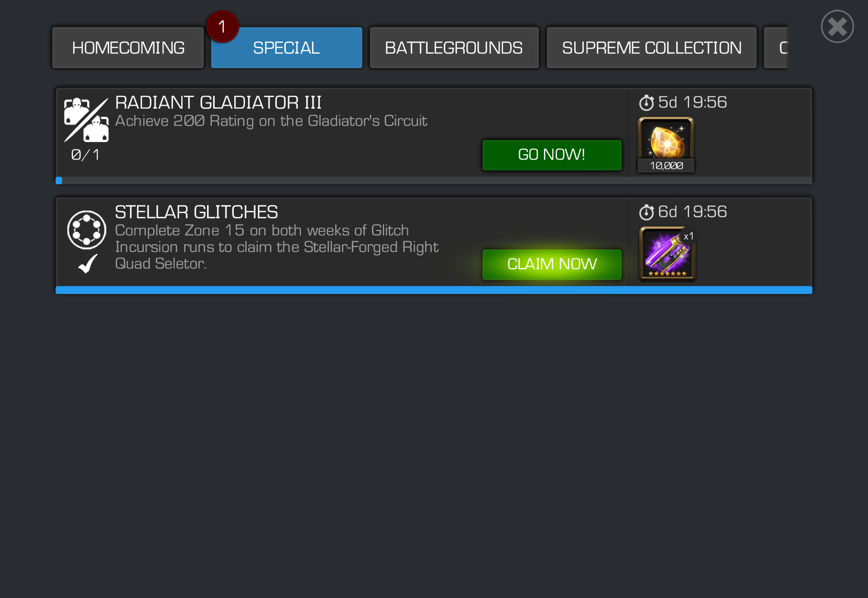Switch to the Battlegrounds tab
Viewport: 868px width, 598px height.
[x=454, y=48]
